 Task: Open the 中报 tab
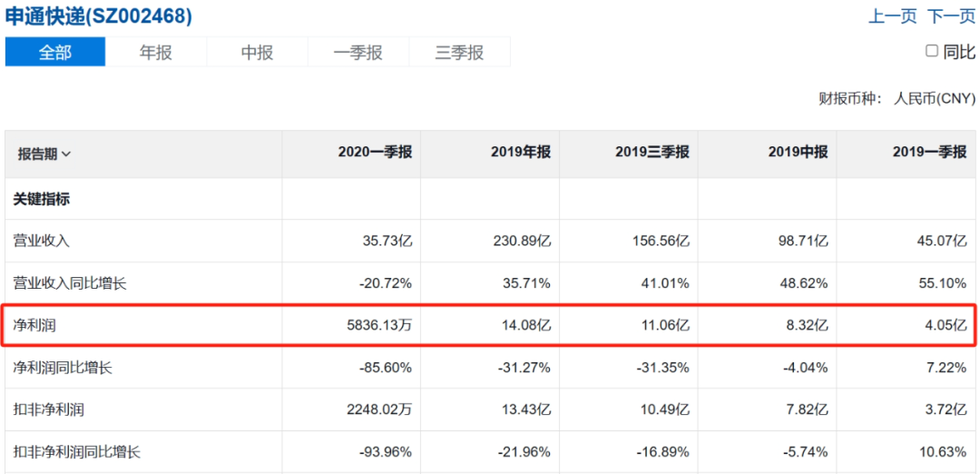(257, 52)
